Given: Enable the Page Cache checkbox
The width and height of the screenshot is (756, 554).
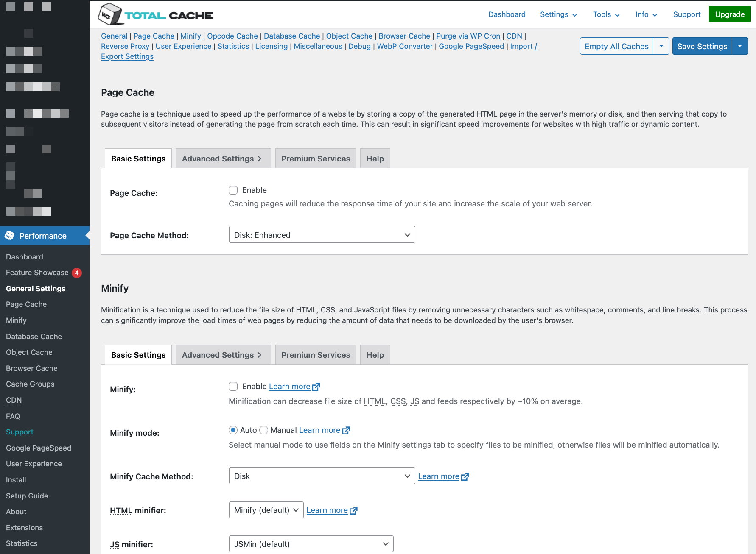Looking at the screenshot, I should click(233, 190).
